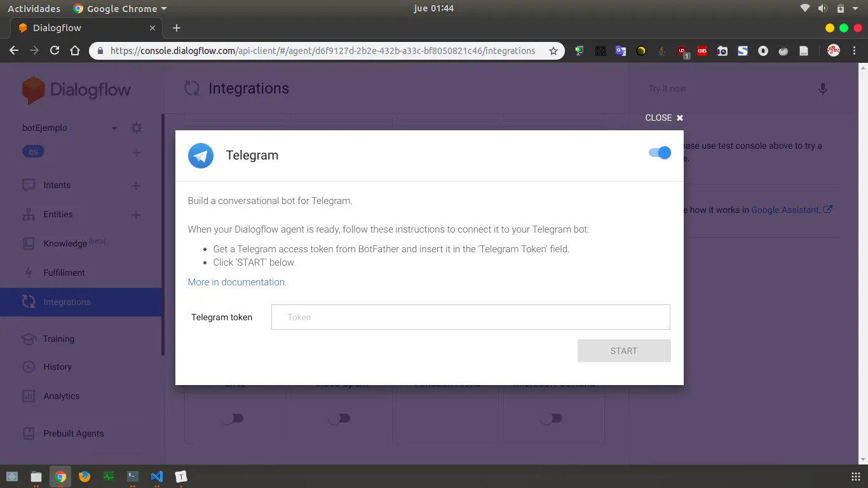View the agent History

coord(58,367)
